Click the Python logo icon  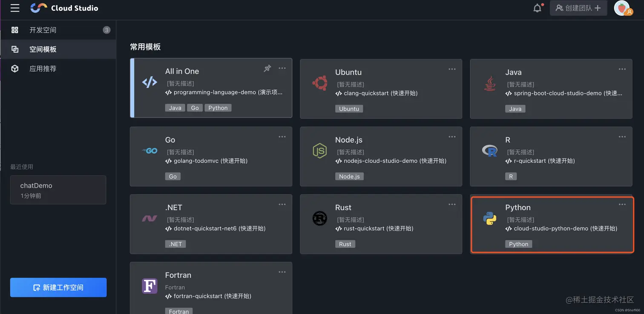490,219
